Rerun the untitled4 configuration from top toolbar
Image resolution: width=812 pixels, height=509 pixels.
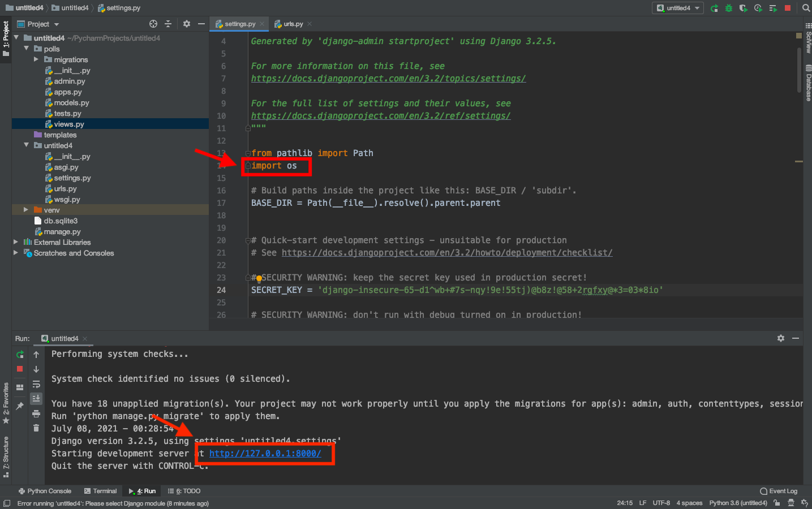point(715,8)
